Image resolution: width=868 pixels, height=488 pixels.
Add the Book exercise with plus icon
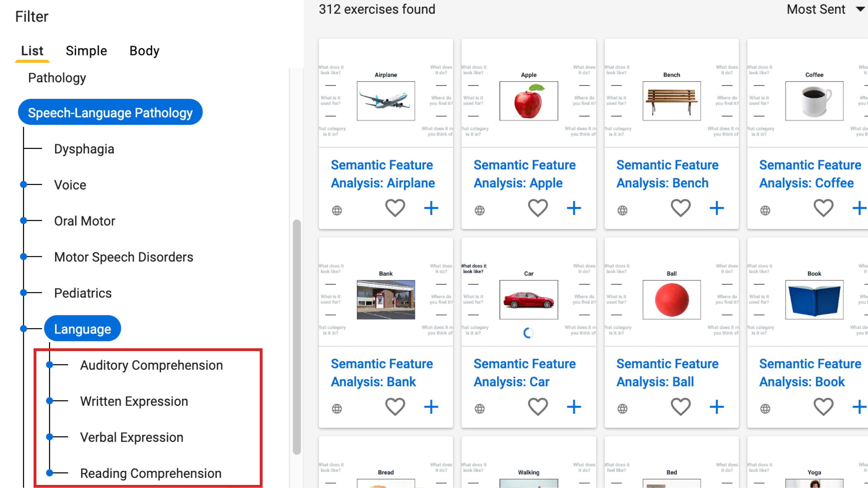860,407
